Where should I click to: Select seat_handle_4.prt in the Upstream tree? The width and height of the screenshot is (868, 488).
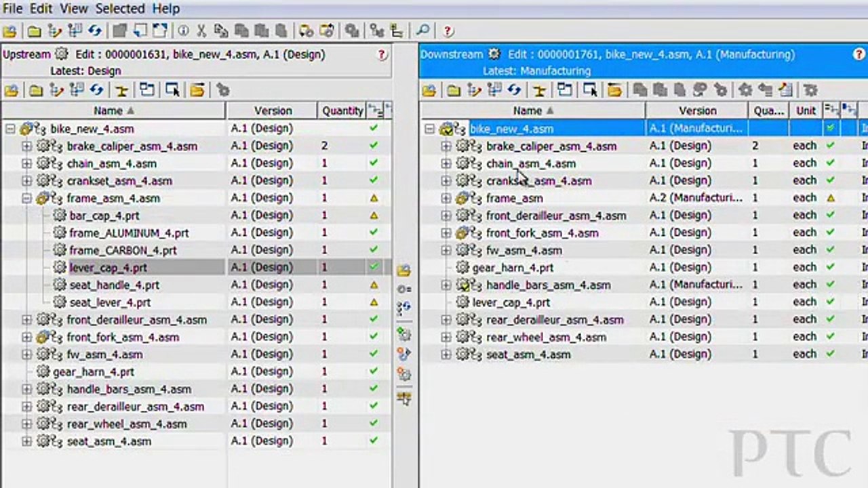pyautogui.click(x=114, y=285)
